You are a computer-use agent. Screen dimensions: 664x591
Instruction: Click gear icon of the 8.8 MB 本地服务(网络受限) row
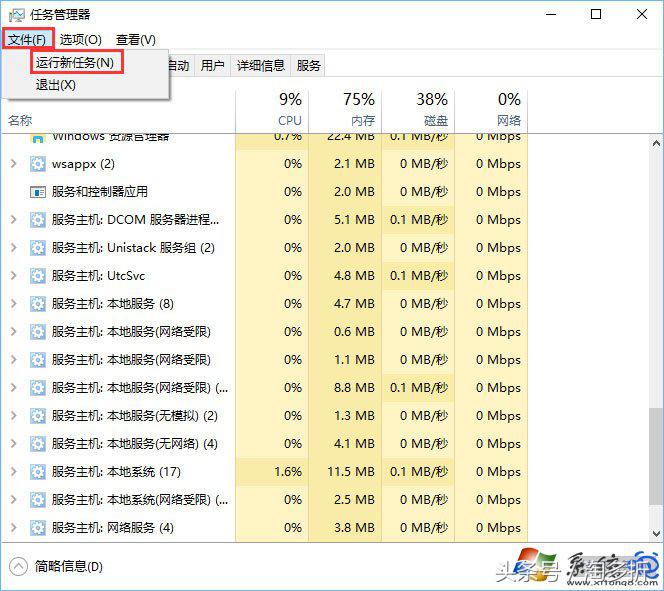click(x=38, y=387)
